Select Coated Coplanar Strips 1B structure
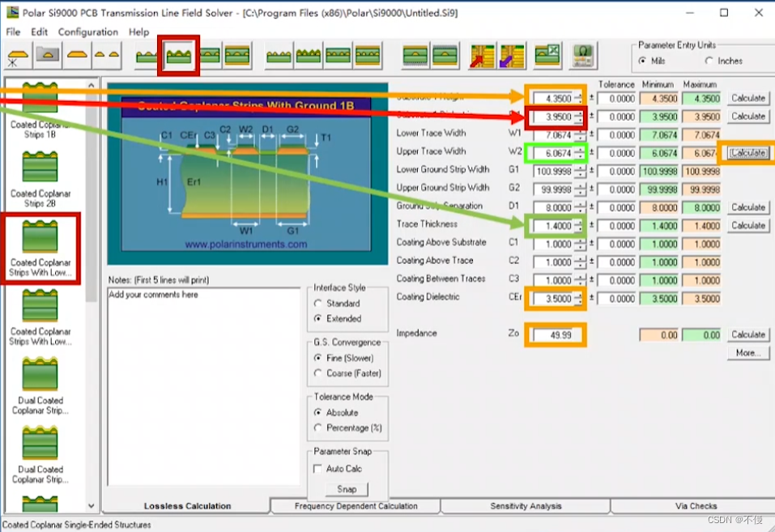 [40, 111]
